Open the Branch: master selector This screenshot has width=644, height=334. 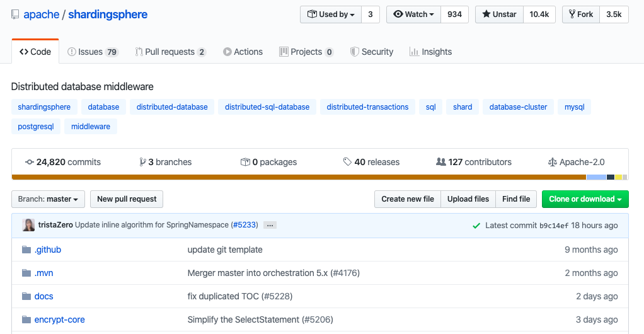48,199
